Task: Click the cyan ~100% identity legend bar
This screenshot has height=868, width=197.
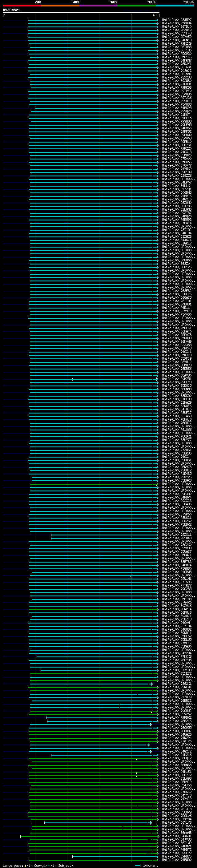Action: [x=175, y=6]
